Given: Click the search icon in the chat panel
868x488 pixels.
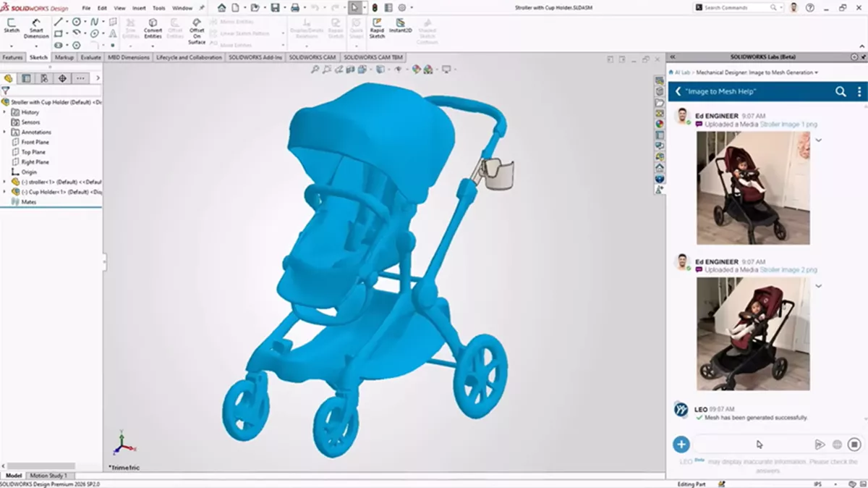Looking at the screenshot, I should click(x=841, y=92).
